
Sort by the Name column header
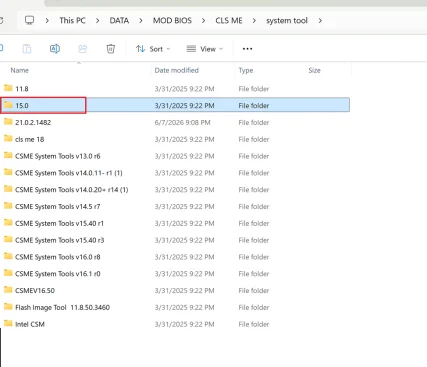[x=20, y=70]
